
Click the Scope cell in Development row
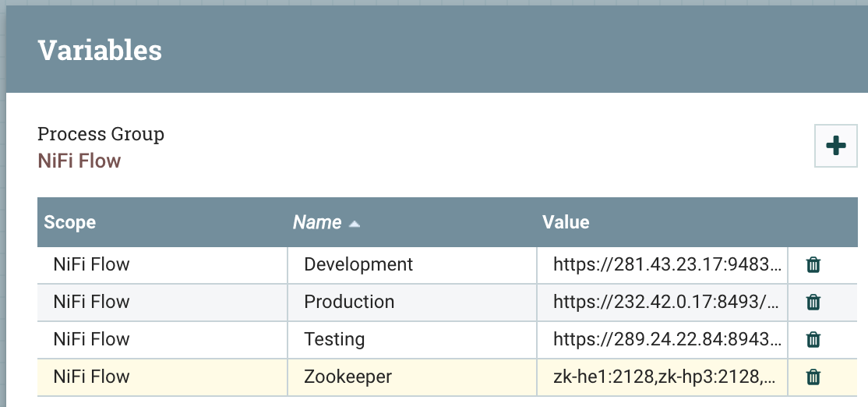(91, 264)
